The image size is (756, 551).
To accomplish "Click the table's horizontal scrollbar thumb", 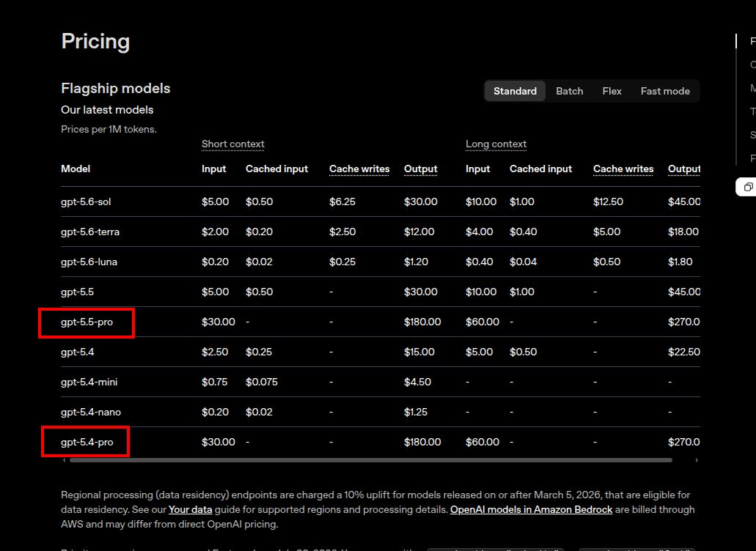I will pos(371,460).
